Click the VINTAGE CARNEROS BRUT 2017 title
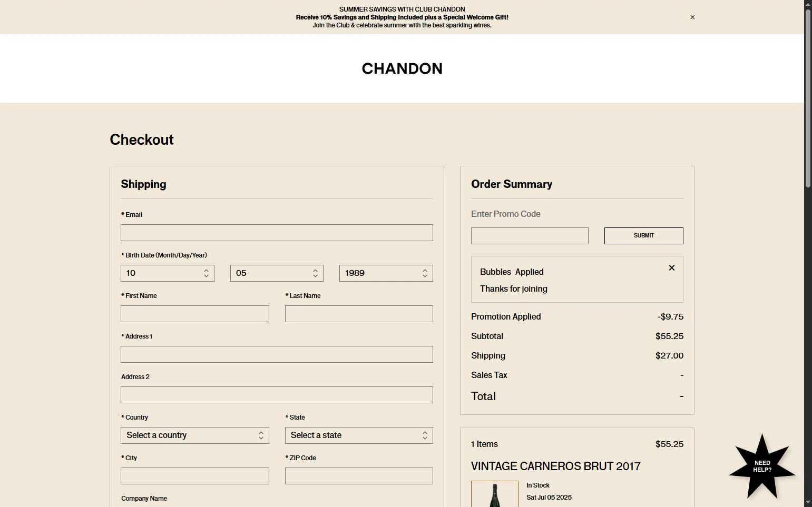The image size is (812, 507). [x=556, y=466]
